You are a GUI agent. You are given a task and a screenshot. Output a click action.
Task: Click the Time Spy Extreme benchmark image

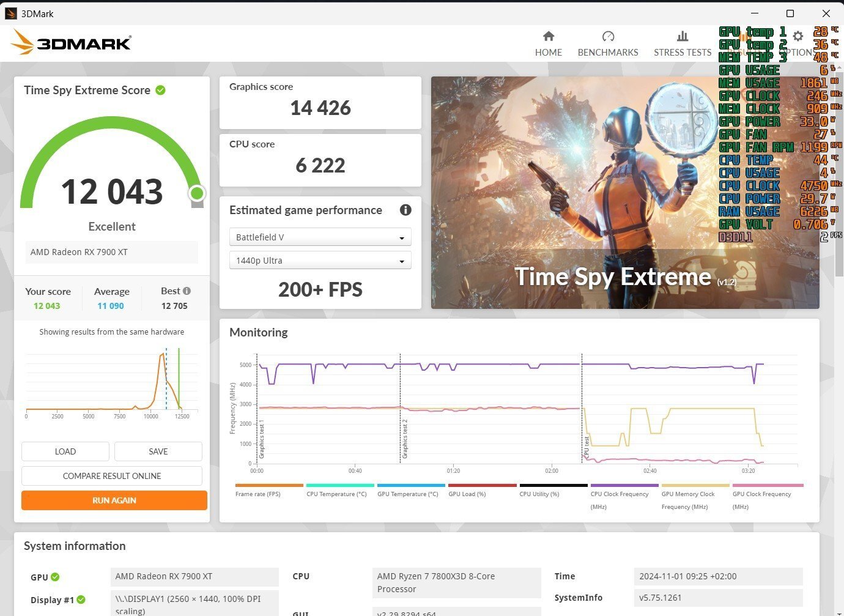point(625,192)
